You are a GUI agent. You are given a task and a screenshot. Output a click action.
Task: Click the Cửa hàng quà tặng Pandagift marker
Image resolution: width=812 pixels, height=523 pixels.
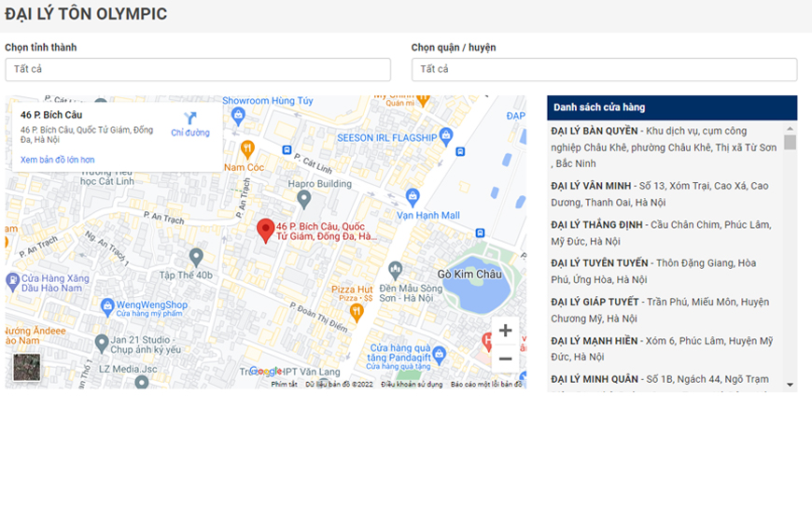pyautogui.click(x=440, y=355)
